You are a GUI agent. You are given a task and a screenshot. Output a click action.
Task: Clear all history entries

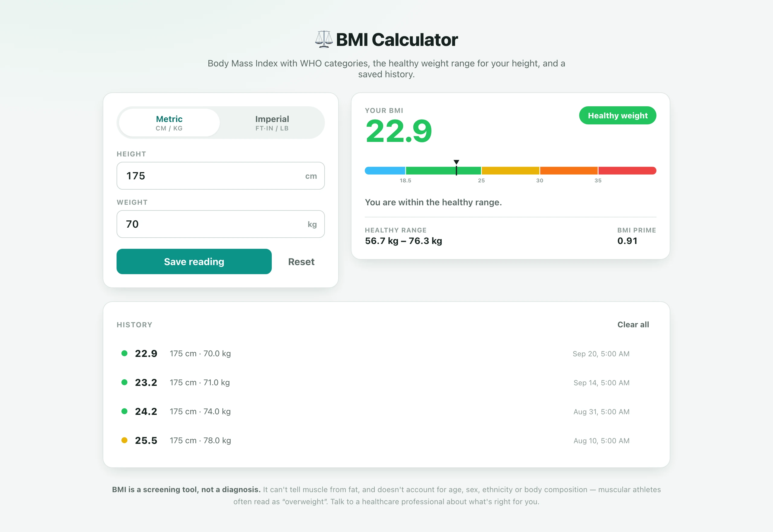point(633,325)
